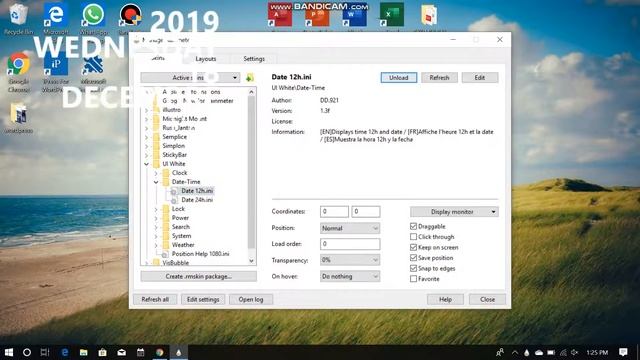This screenshot has width=640, height=360.
Task: Open the People icon in system tray
Action: (500, 352)
